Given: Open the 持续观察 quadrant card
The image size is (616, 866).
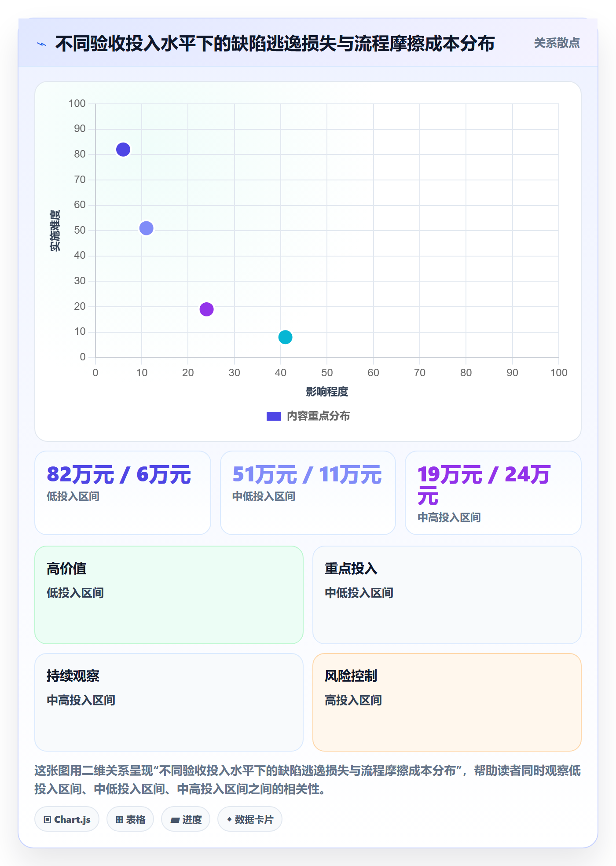Looking at the screenshot, I should pyautogui.click(x=169, y=702).
